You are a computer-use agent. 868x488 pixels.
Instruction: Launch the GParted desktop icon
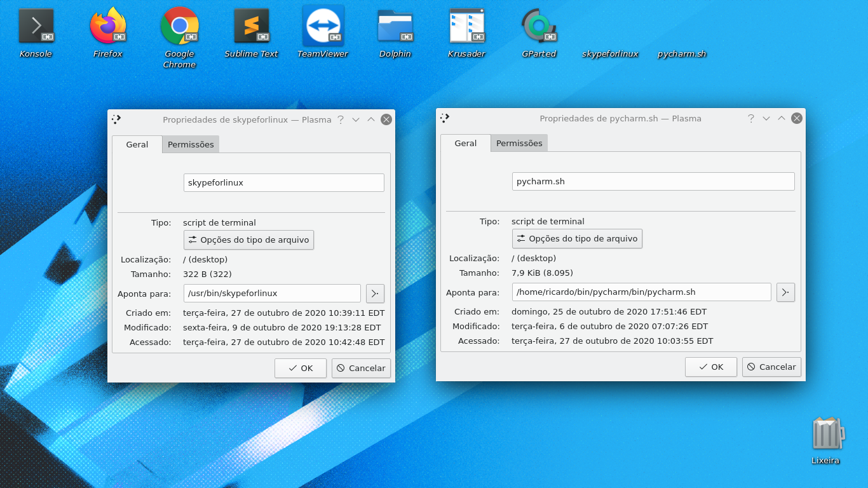[539, 33]
